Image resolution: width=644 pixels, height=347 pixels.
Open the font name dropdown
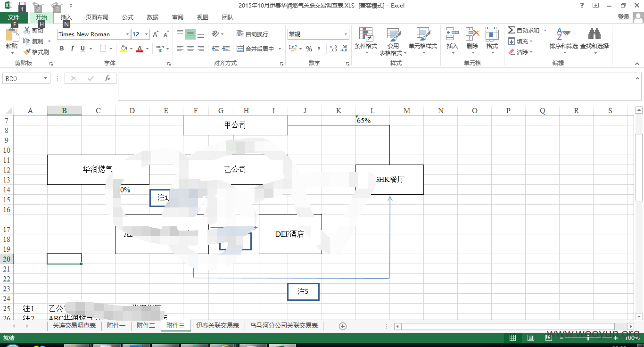(127, 34)
